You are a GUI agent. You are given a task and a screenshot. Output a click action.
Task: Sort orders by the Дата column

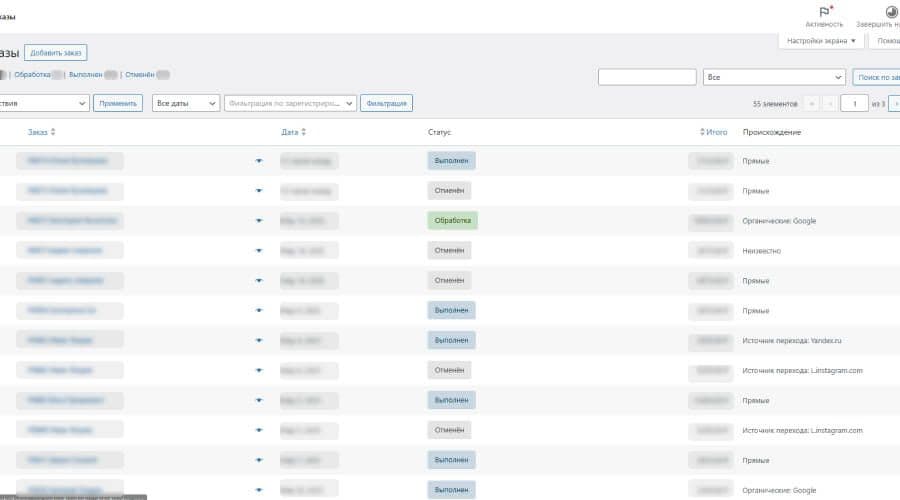pyautogui.click(x=293, y=132)
